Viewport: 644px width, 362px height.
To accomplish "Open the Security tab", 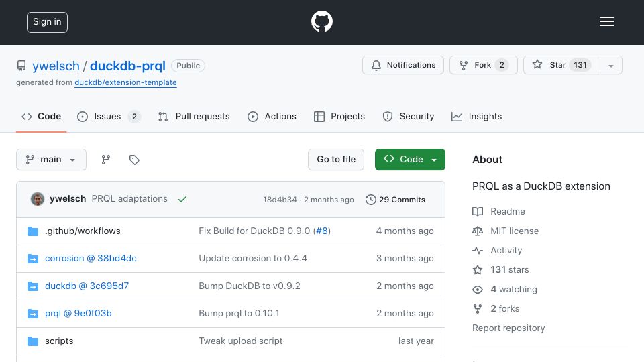I will click(x=409, y=117).
